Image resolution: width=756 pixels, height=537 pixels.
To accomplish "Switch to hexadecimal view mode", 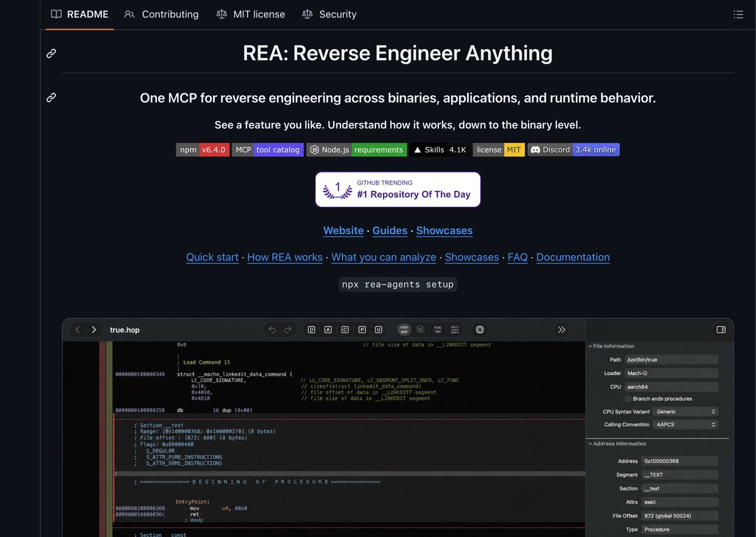I will [x=455, y=330].
